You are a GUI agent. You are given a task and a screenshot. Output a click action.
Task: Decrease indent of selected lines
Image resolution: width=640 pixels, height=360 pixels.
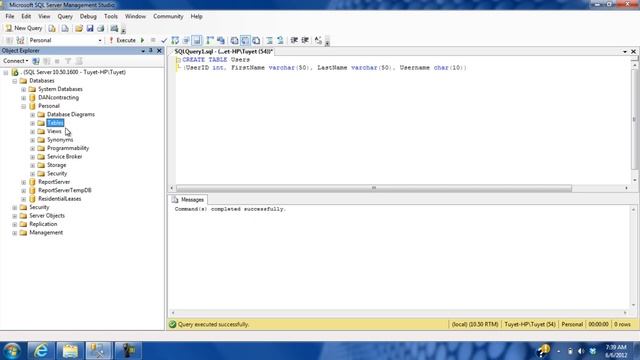pos(294,40)
